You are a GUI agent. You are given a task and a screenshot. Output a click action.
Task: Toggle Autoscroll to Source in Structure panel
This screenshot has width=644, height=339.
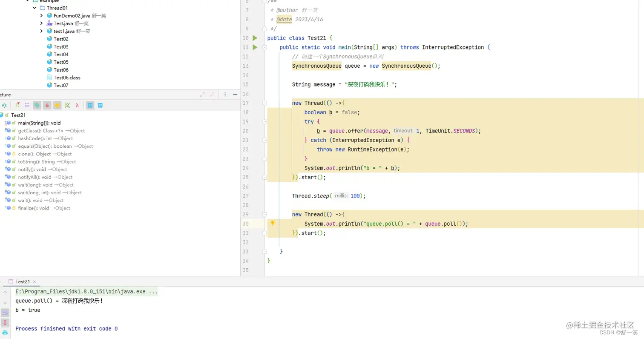pyautogui.click(x=90, y=105)
